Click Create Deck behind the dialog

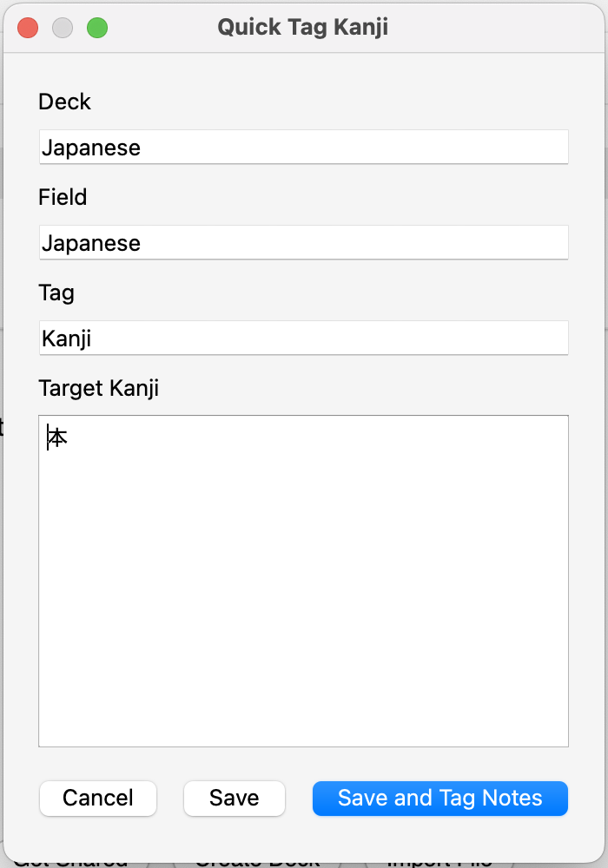(257, 861)
